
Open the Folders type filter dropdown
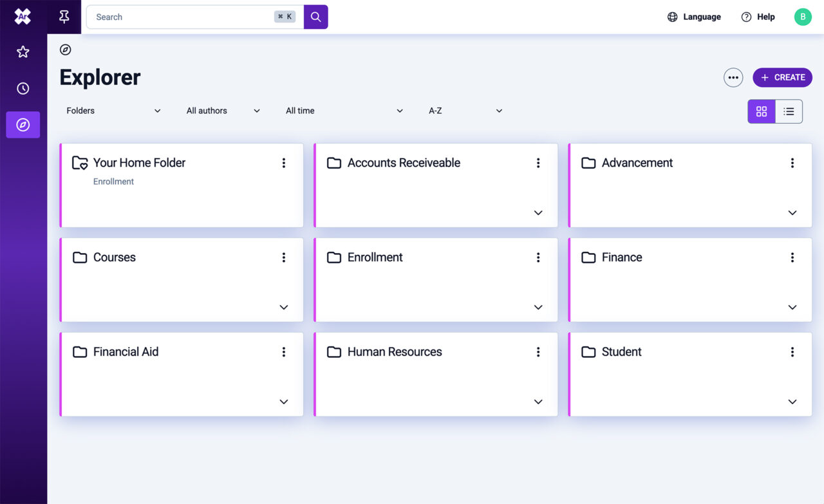(x=113, y=111)
